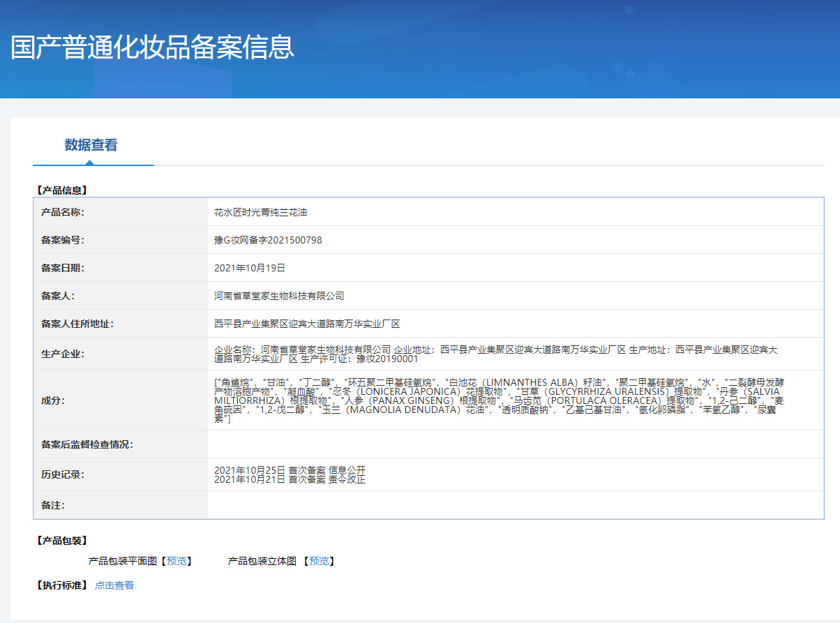Click the 生产企业 row label
The height and width of the screenshot is (623, 840).
point(63,354)
